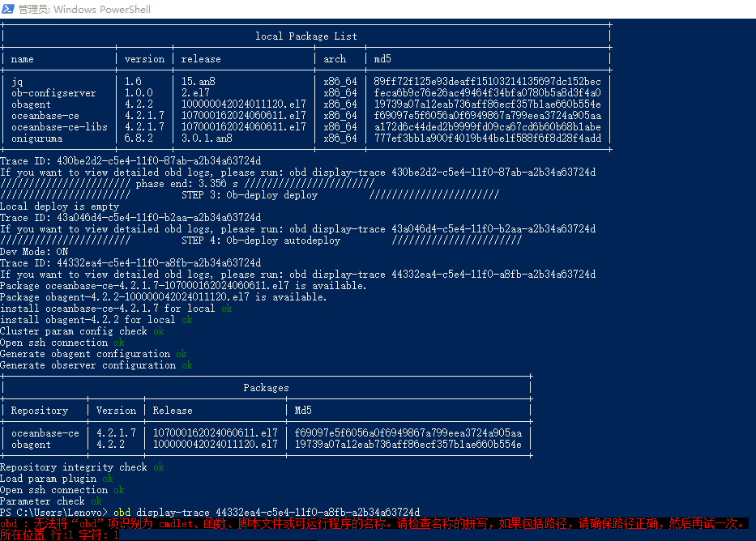Click the STEP 3: Ob-deploy deploy line
This screenshot has width=756, height=541.
[x=250, y=195]
